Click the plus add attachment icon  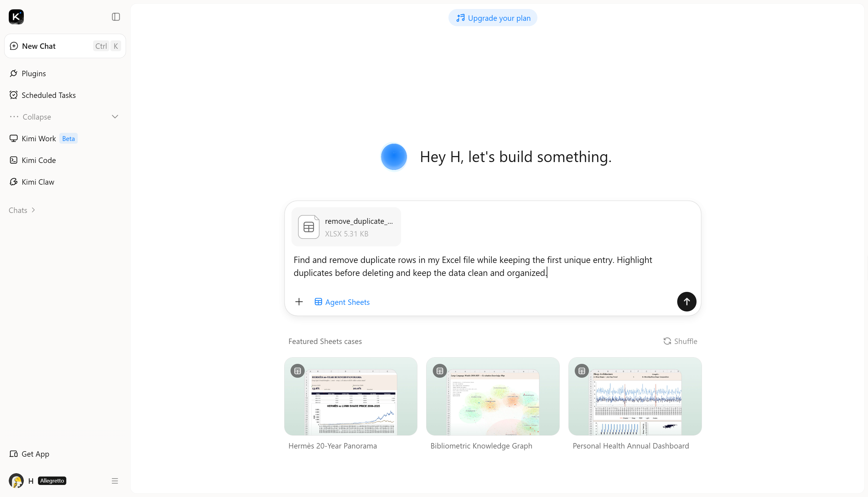point(299,302)
